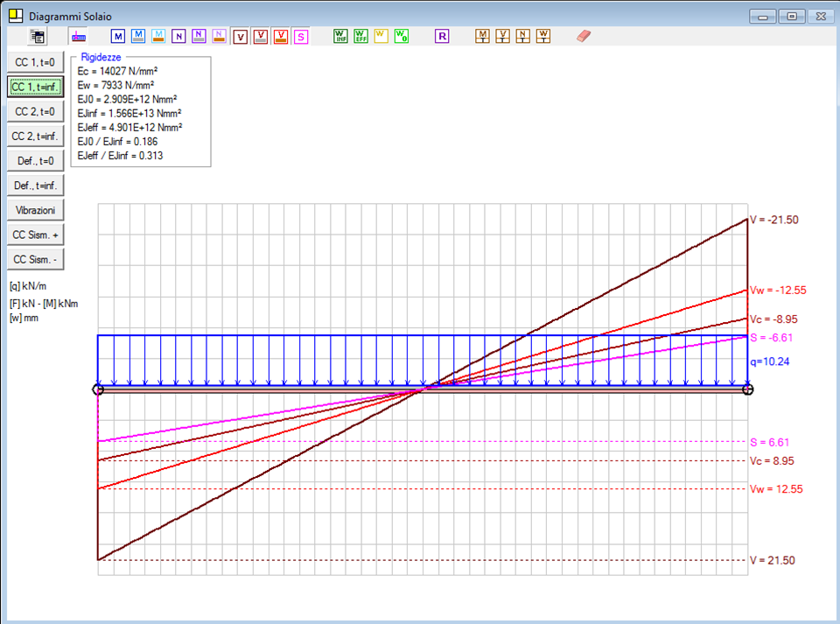This screenshot has height=624, width=840.
Task: Click the purple R reactions icon
Action: 442,36
